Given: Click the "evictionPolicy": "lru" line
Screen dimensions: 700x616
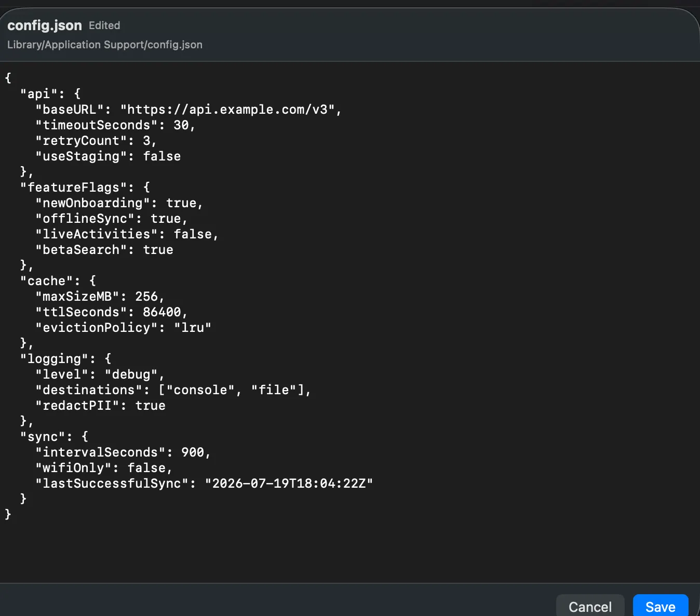Looking at the screenshot, I should (123, 328).
